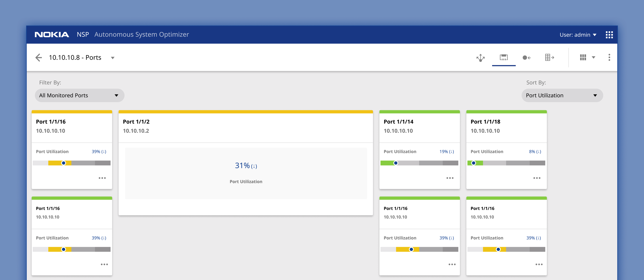Select the Ports view tab icon
The width and height of the screenshot is (644, 280).
pyautogui.click(x=504, y=57)
